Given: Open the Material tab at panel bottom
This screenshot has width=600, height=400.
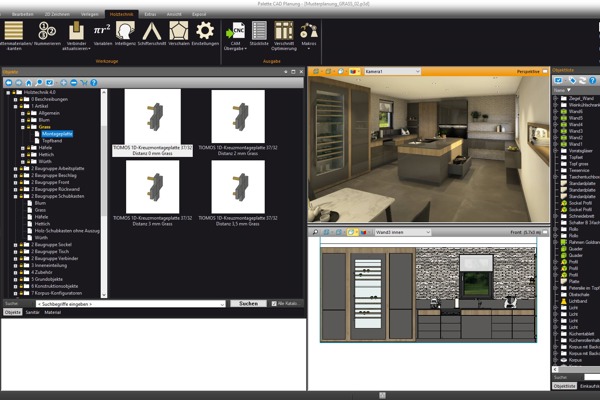Looking at the screenshot, I should 52,312.
